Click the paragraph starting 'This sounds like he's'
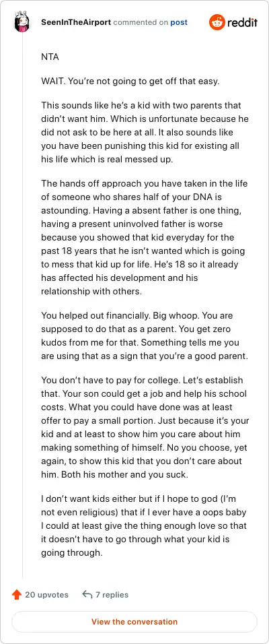The width and height of the screenshot is (269, 644). coord(145,133)
